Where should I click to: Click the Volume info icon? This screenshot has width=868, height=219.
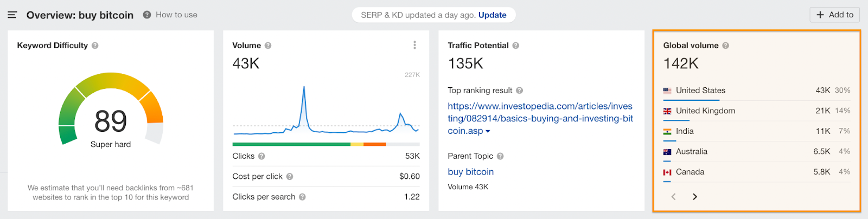(x=268, y=46)
